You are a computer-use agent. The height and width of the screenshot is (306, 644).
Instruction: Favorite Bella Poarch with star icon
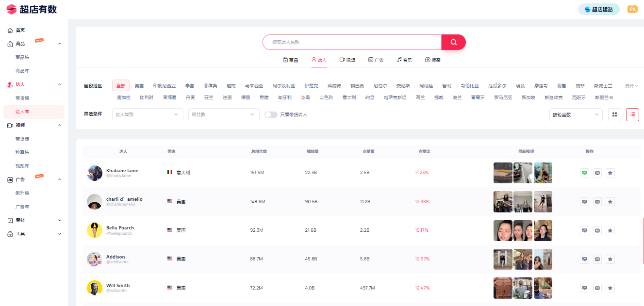[611, 230]
